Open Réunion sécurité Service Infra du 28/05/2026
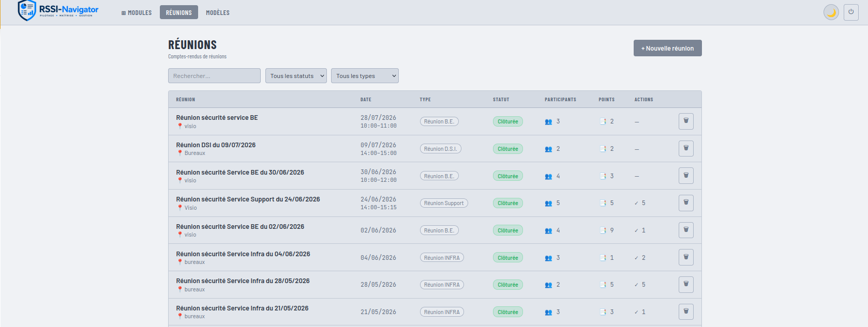The height and width of the screenshot is (327, 868). 243,281
